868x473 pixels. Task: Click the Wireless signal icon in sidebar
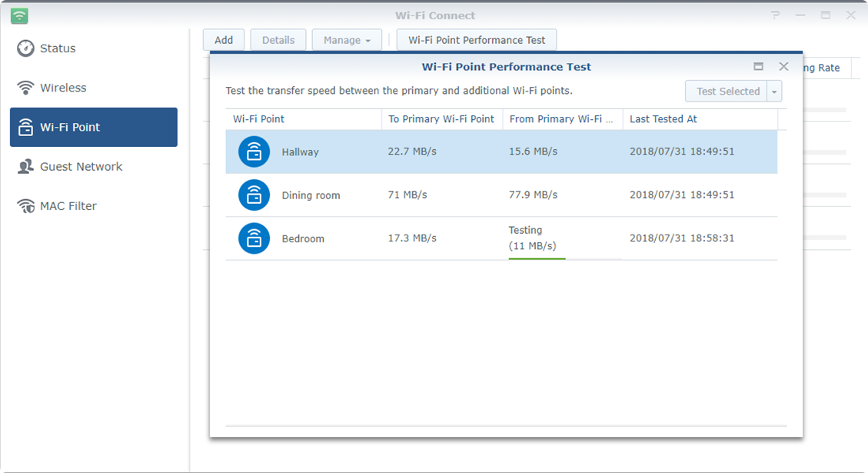tap(26, 88)
